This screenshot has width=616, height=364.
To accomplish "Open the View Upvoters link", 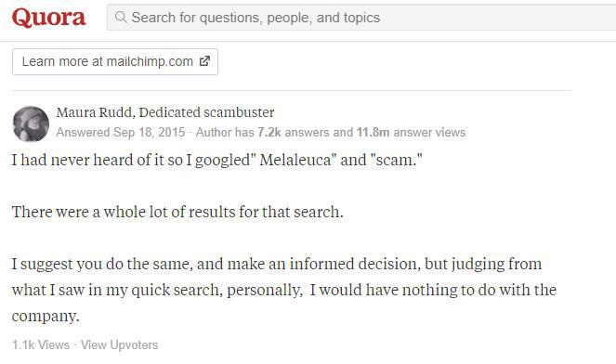I will (120, 344).
